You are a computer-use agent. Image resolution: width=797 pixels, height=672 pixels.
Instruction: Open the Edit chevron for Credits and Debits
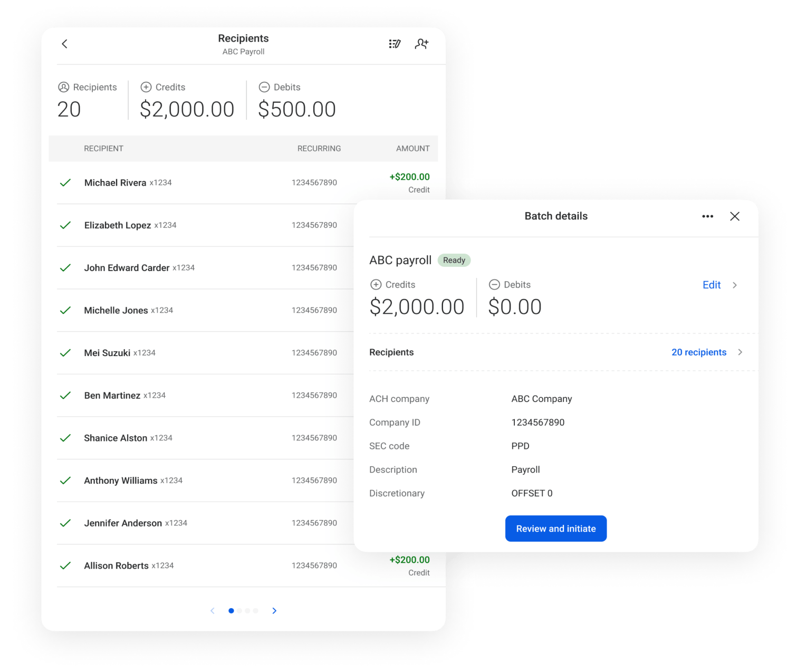pyautogui.click(x=734, y=285)
